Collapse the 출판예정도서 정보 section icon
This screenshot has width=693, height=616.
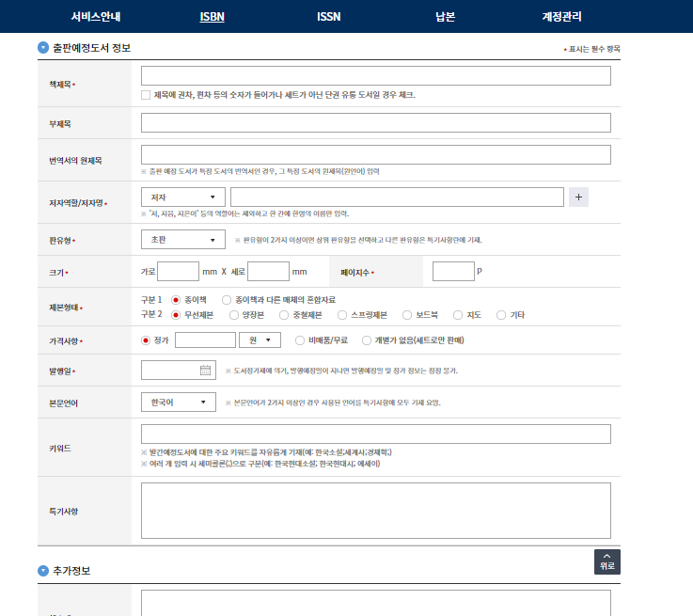pos(43,48)
